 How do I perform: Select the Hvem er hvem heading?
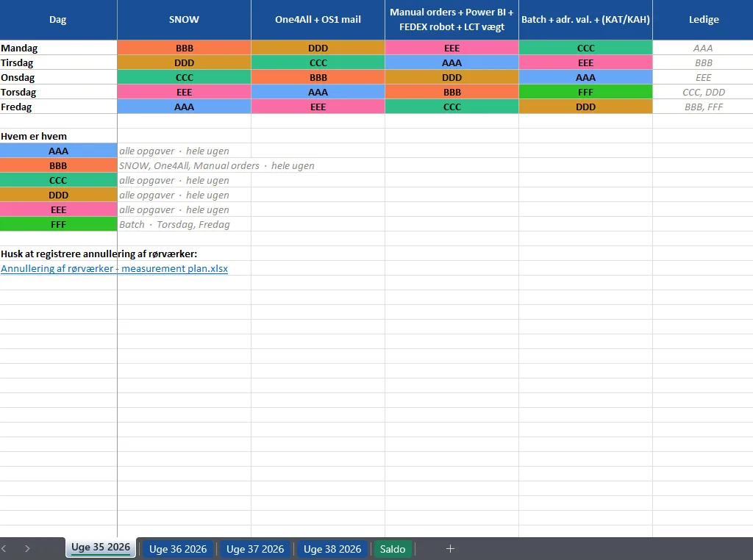pos(58,136)
